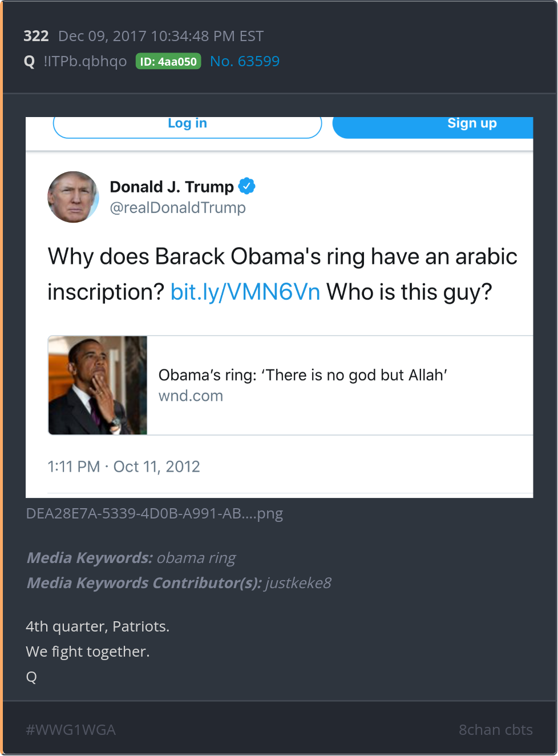Follow the bit.ly/VMN6Vn link in tweet
The width and height of the screenshot is (558, 756).
point(245,292)
